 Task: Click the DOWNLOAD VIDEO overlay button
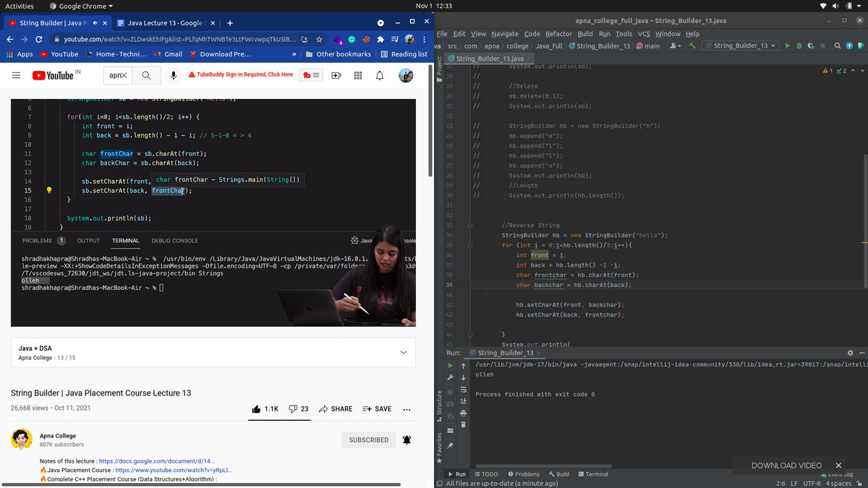click(x=786, y=466)
